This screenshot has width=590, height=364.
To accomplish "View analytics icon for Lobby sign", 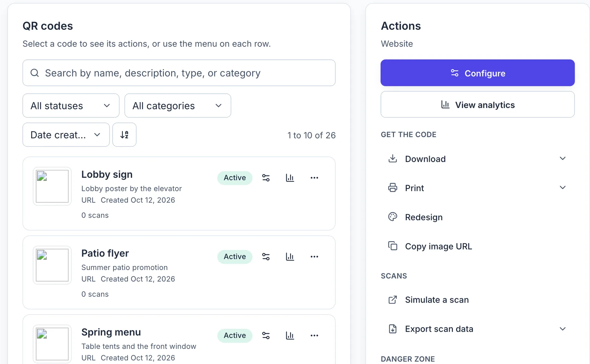I will (290, 178).
